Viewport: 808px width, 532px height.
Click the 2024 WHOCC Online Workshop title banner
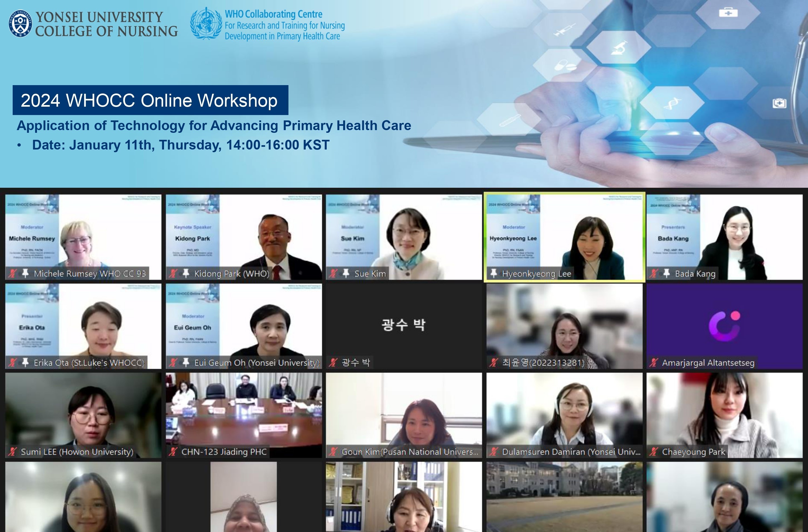pos(150,100)
